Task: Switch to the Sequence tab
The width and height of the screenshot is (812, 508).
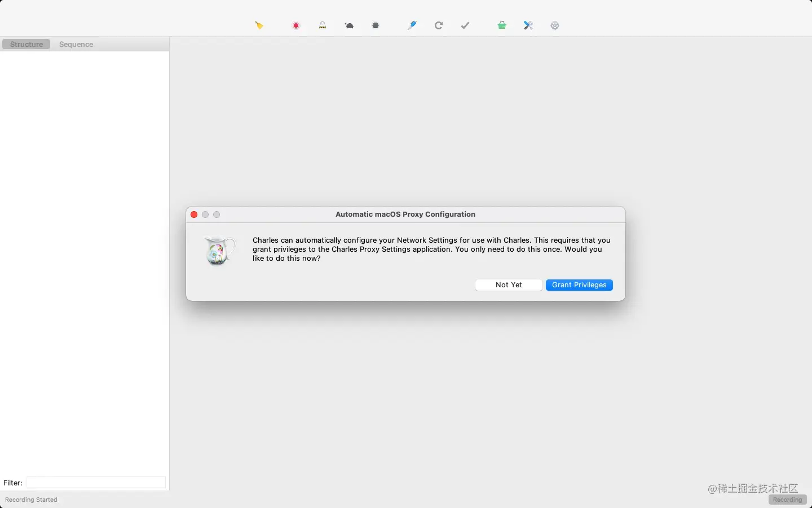Action: pos(76,44)
